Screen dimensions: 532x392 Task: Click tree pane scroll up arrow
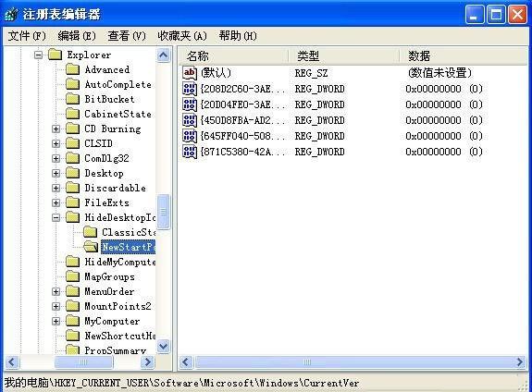pyautogui.click(x=163, y=55)
